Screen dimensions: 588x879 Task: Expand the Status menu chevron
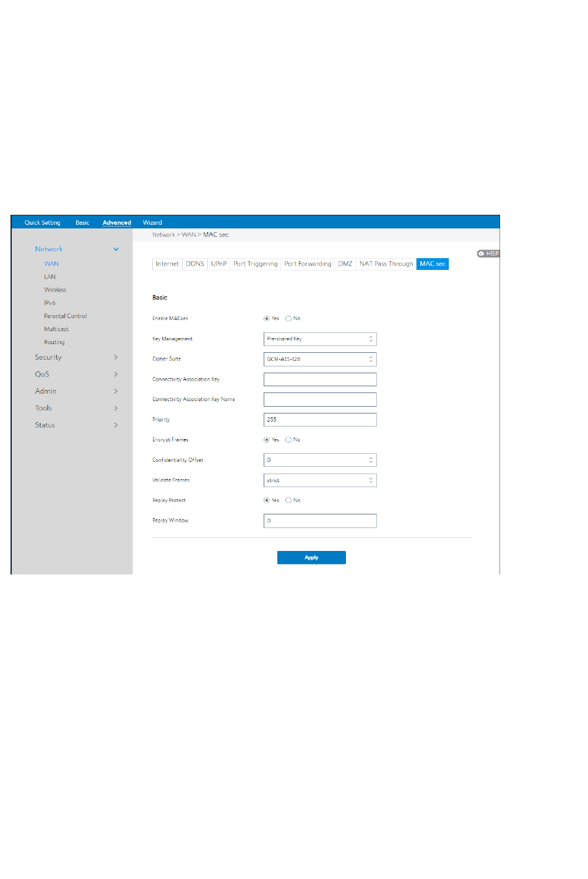(116, 425)
